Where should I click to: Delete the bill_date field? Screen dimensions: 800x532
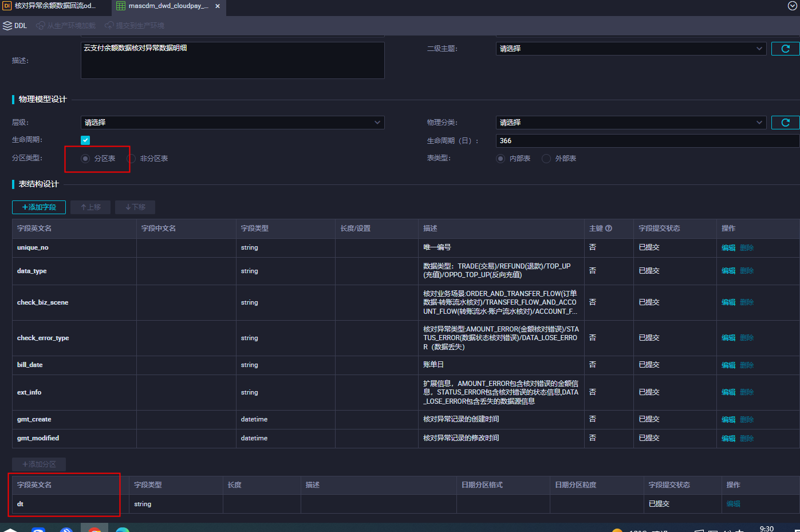tap(747, 365)
